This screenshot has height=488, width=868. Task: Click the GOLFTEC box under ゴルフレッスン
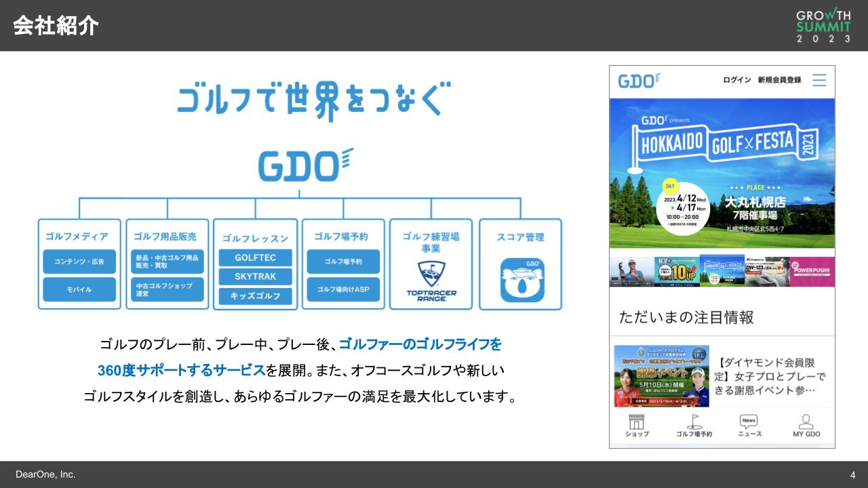255,258
